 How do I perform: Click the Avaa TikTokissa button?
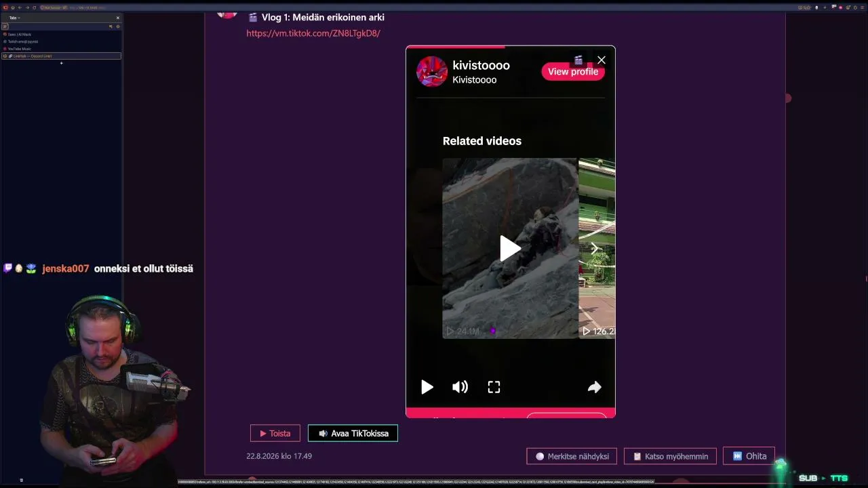pos(353,433)
